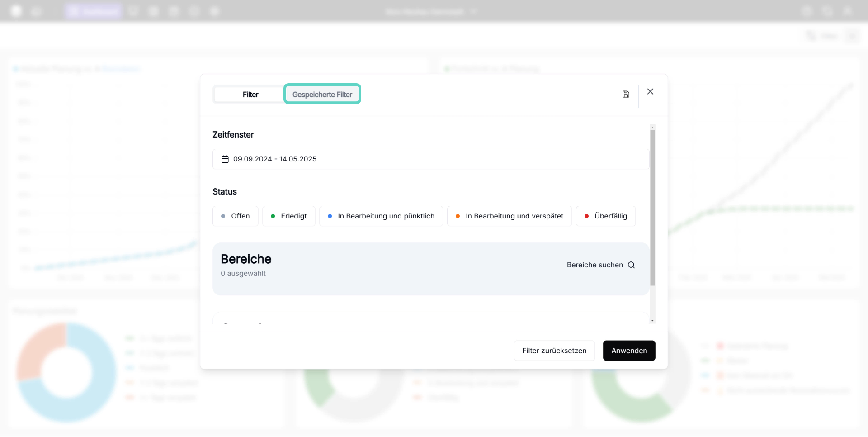Close the filter dialog with the X
This screenshot has height=437, width=868.
650,91
